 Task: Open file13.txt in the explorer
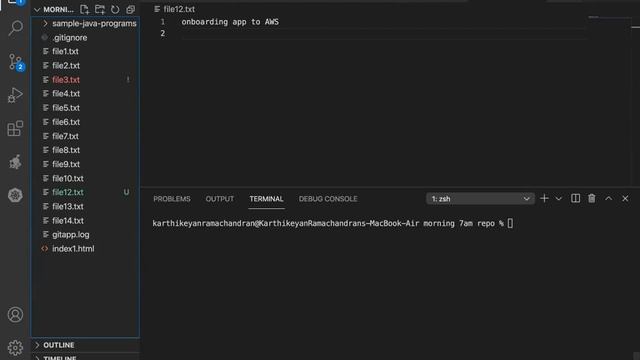(85, 207)
